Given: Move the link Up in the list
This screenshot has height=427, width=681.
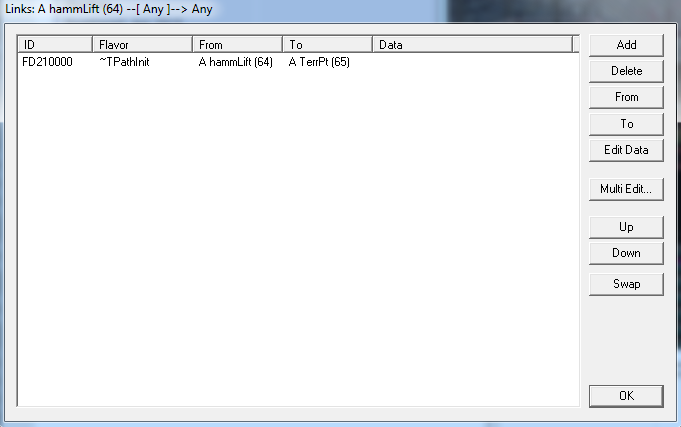Looking at the screenshot, I should coord(626,227).
